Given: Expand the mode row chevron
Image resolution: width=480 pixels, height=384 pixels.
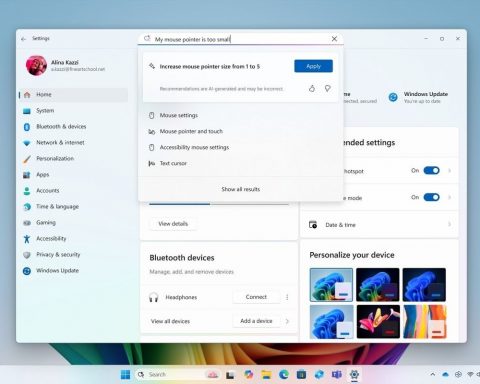Looking at the screenshot, I should pos(450,197).
